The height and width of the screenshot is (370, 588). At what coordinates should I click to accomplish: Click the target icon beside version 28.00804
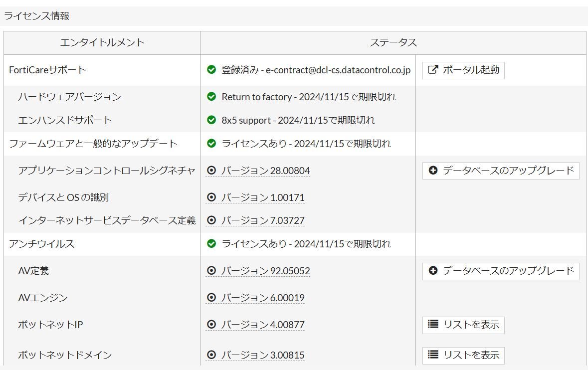click(211, 171)
